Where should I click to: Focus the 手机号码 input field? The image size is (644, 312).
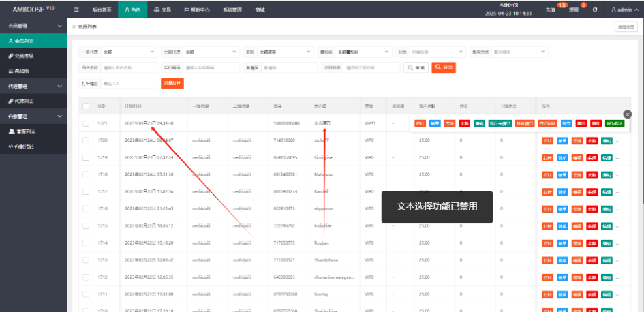(211, 67)
